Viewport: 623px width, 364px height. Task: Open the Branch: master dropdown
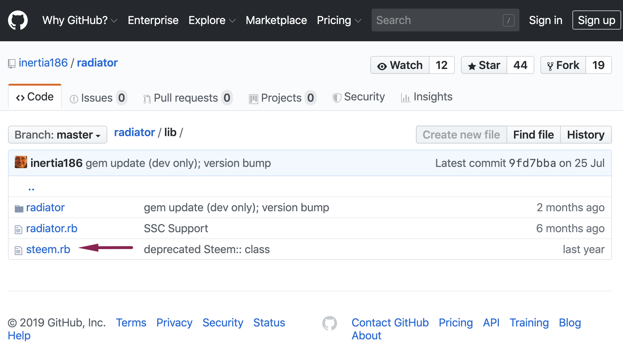click(x=58, y=135)
